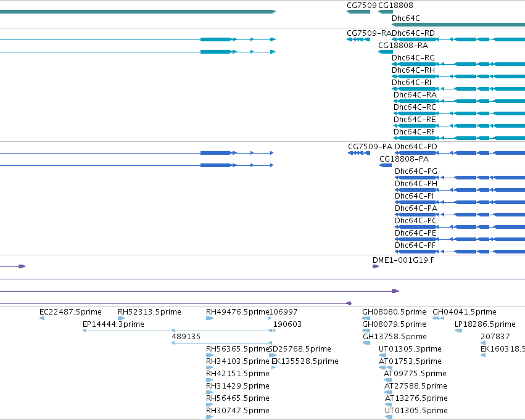The height and width of the screenshot is (420, 525).
Task: Select the UT01305.3prime EST
Action: coord(382,355)
